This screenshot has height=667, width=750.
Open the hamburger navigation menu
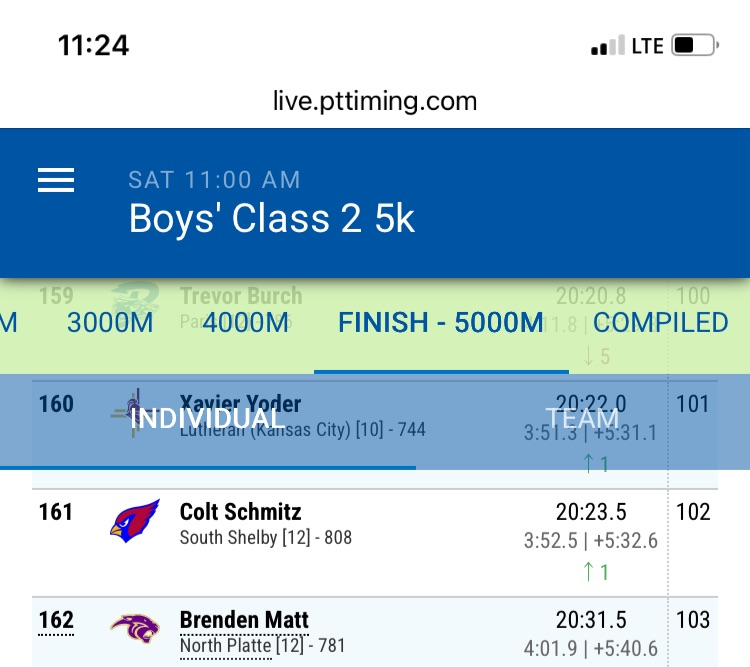pos(56,179)
